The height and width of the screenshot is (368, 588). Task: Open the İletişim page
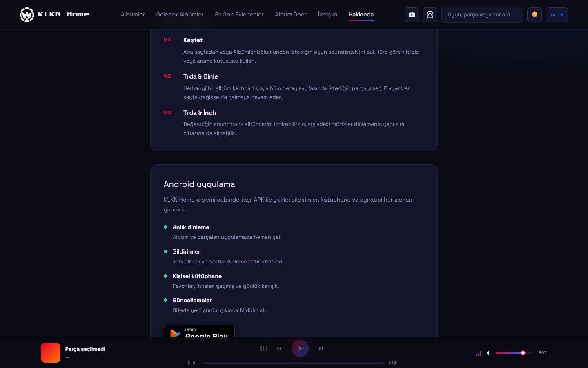pos(327,14)
